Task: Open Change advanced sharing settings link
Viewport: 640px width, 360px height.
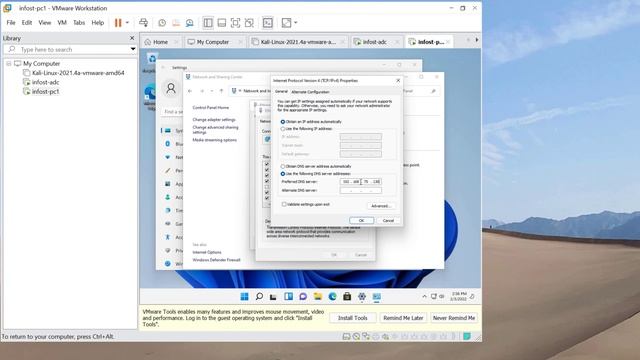Action: [x=216, y=130]
